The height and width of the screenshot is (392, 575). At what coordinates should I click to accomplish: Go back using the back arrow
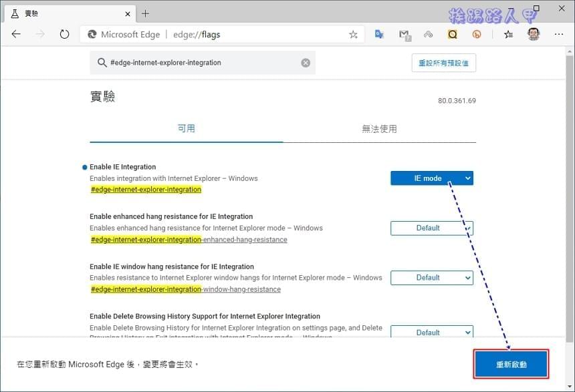tap(16, 35)
